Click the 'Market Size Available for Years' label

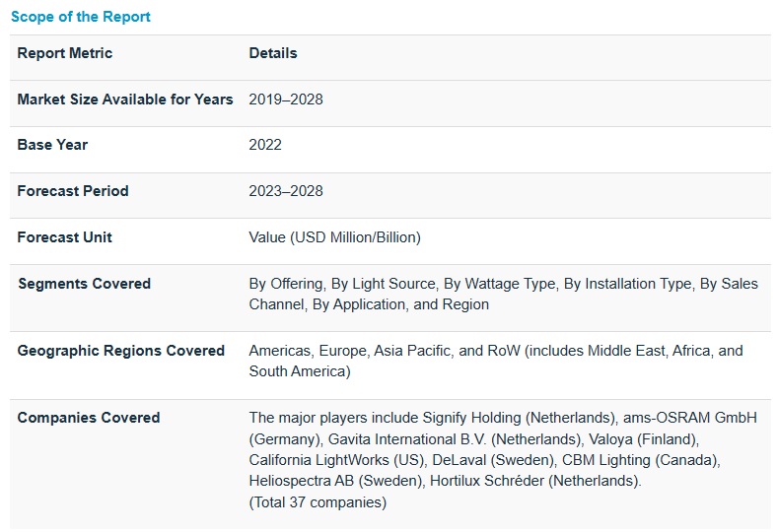[x=125, y=100]
